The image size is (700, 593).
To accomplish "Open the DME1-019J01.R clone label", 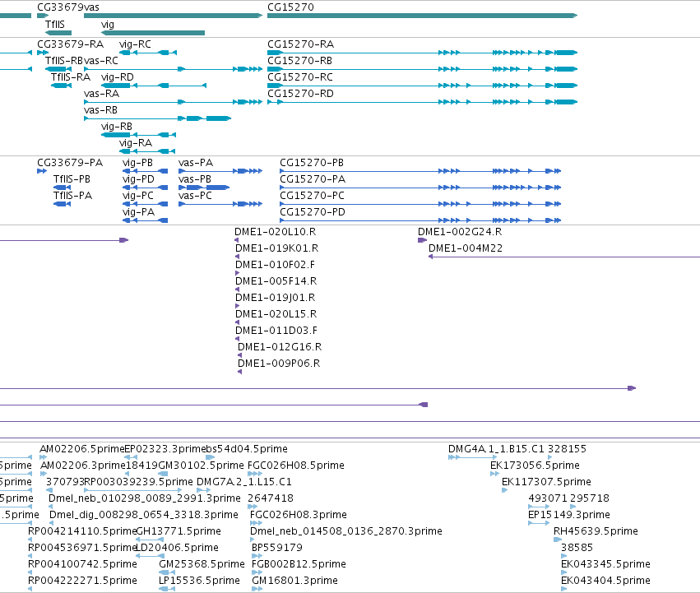I will (275, 299).
